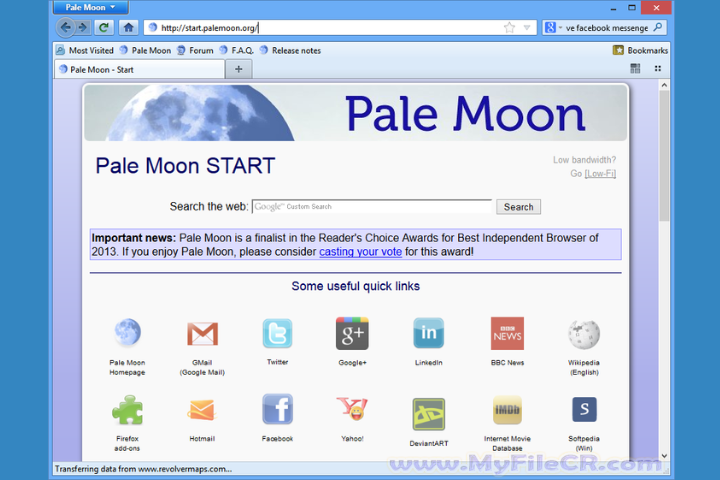Go back with the back arrow button
This screenshot has width=720, height=480.
66,28
